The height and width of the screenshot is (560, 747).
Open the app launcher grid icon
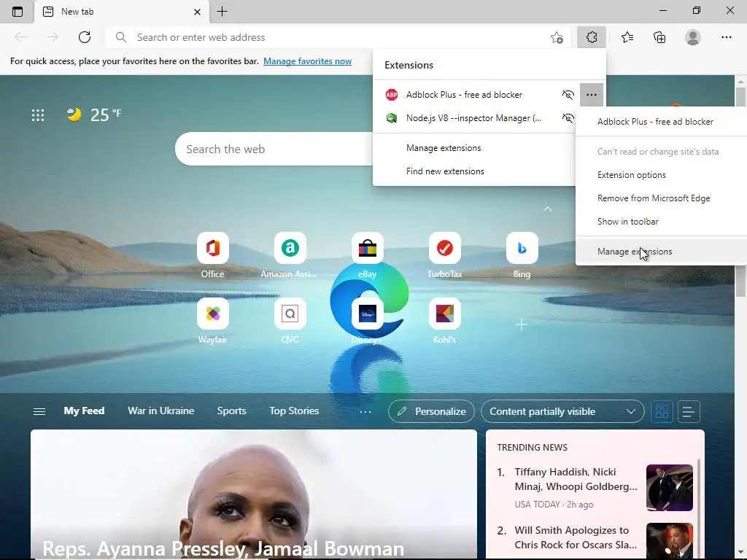[x=38, y=114]
